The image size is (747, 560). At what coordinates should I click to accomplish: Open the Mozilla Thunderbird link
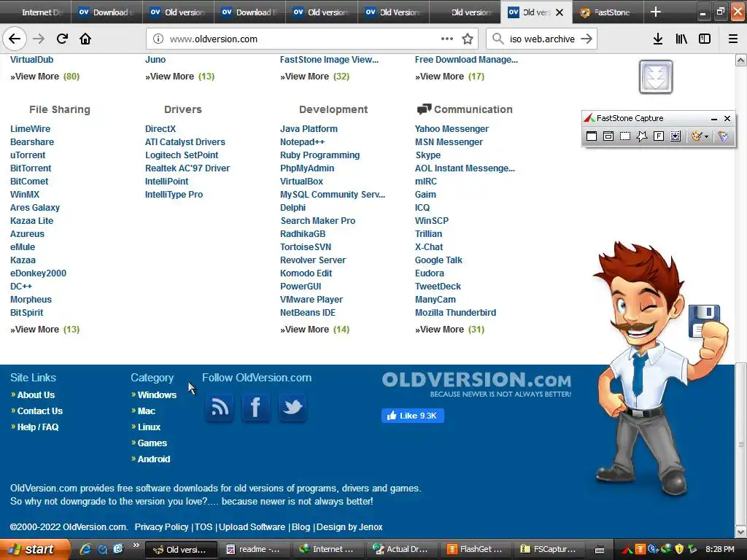pos(455,312)
